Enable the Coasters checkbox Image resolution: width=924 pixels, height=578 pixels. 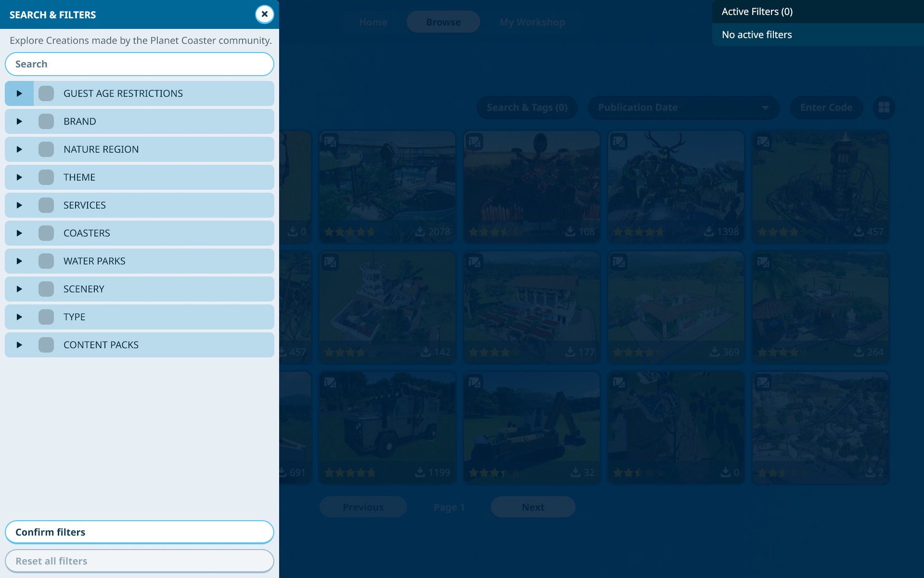coord(46,233)
